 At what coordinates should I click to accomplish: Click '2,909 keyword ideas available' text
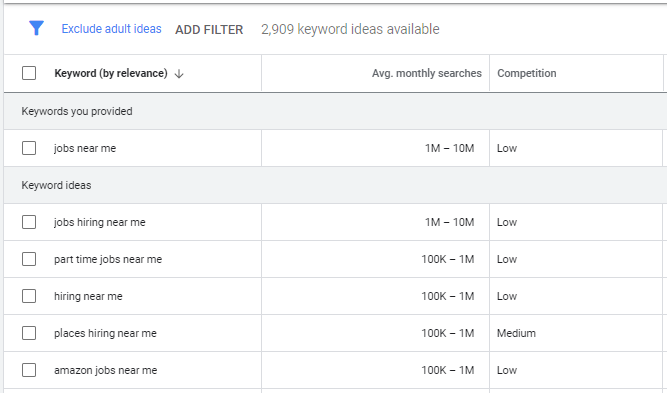click(x=350, y=29)
